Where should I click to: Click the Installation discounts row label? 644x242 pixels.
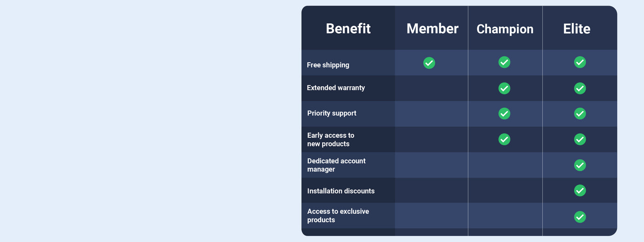(x=341, y=191)
